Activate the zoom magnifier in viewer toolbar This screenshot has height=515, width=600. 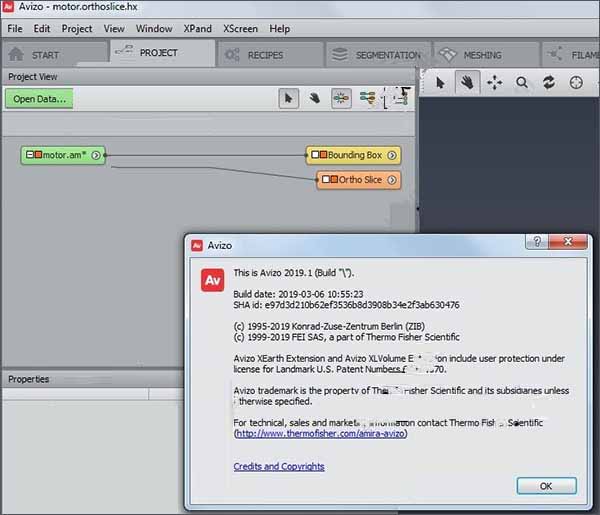[x=522, y=83]
